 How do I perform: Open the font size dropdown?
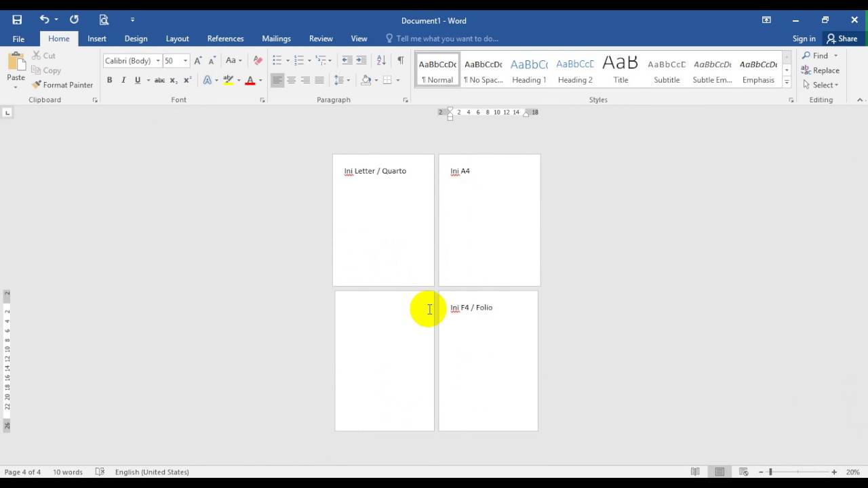point(185,60)
